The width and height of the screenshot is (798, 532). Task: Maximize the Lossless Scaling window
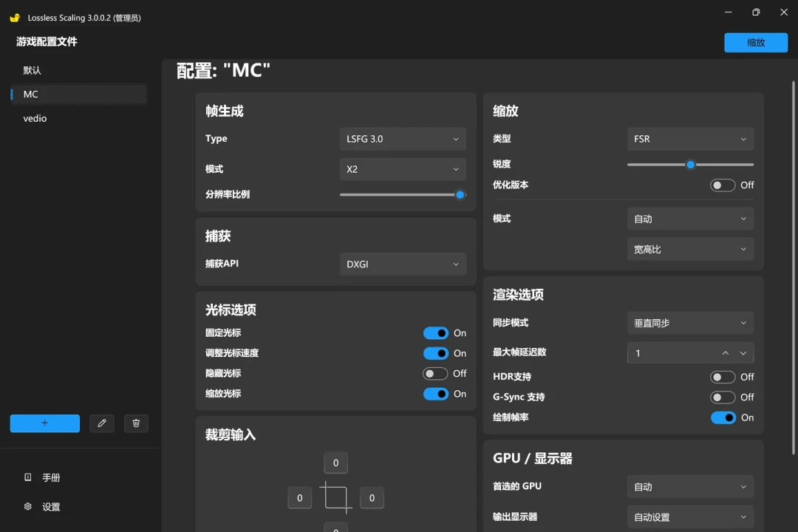(756, 12)
